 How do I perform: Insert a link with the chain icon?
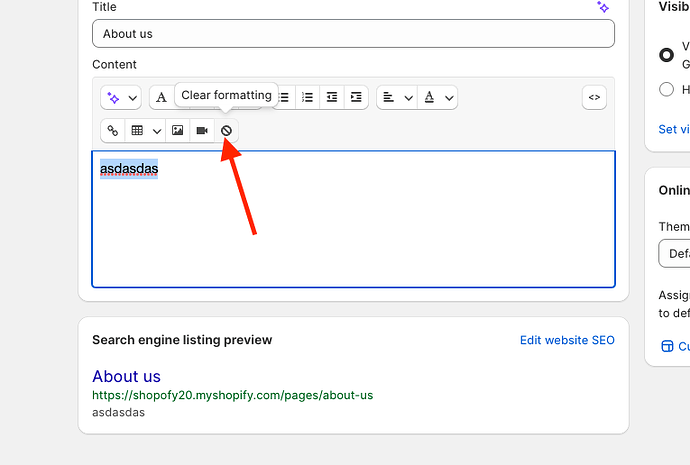113,131
